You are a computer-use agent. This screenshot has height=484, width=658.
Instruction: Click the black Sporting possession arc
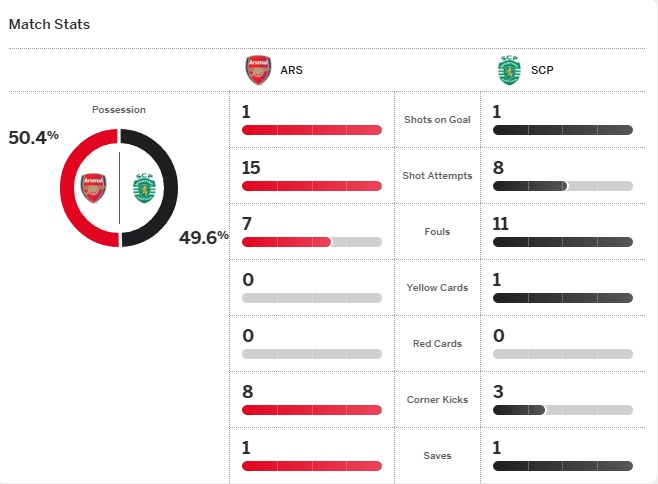169,187
